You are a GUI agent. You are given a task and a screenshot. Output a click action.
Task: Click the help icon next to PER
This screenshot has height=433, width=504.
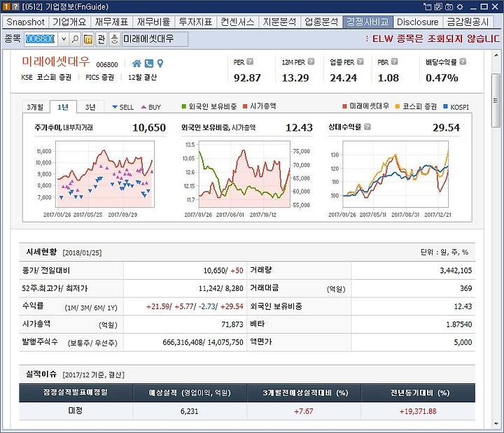(250, 62)
